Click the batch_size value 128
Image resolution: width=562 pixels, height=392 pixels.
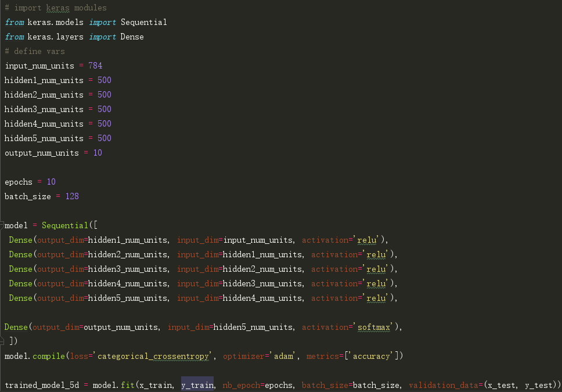tap(71, 196)
